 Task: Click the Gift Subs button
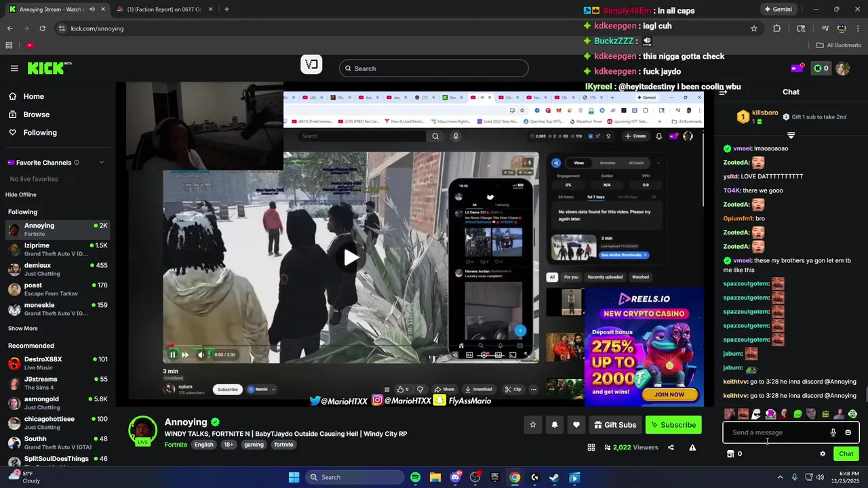click(x=614, y=425)
